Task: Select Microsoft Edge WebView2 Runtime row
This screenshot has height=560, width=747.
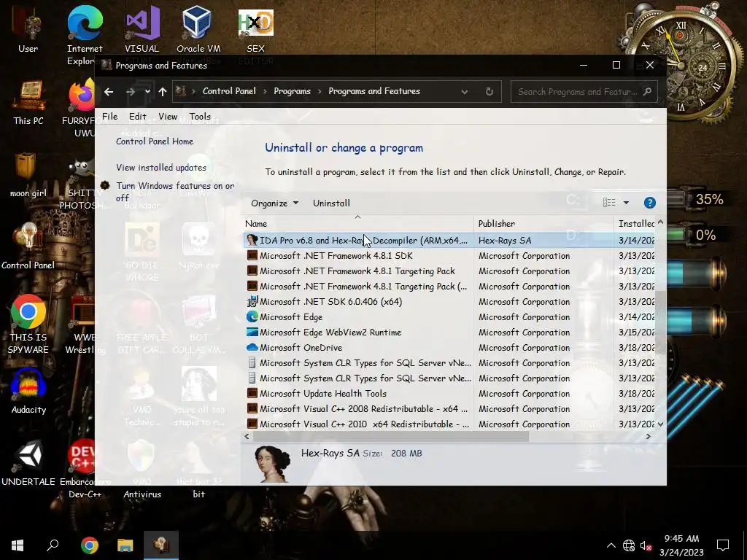Action: [449, 332]
